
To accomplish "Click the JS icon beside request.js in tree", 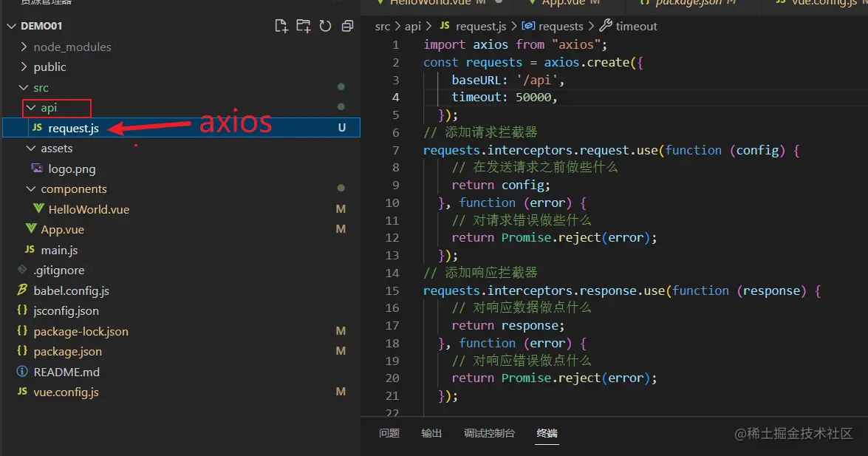I will click(x=38, y=127).
